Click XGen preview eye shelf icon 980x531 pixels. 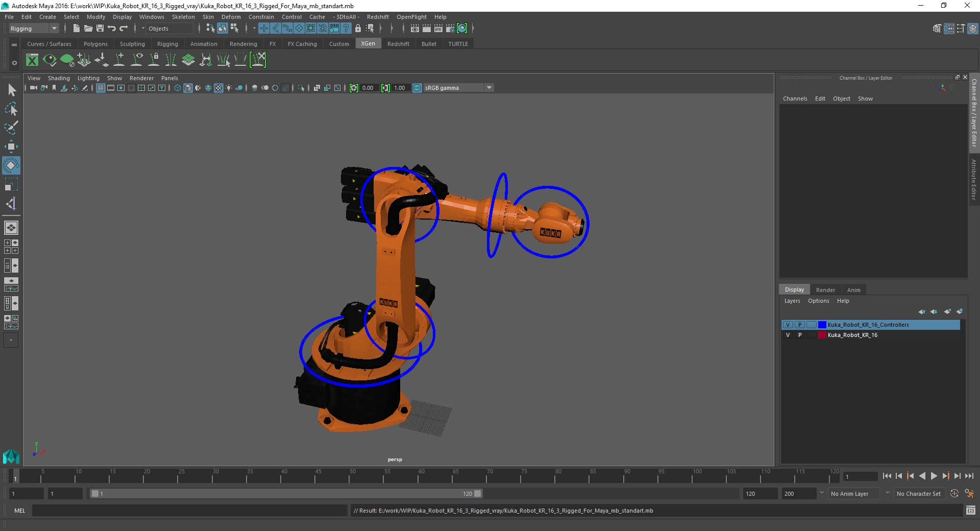50,60
